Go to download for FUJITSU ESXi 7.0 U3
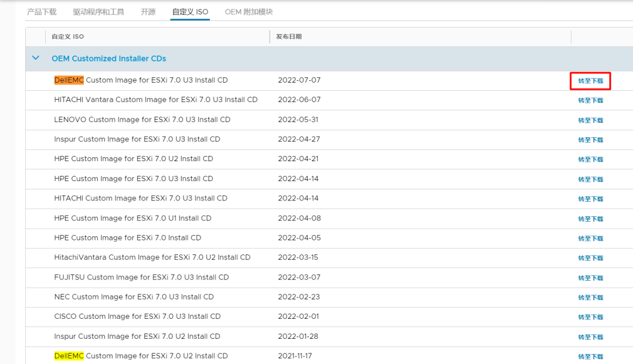 coord(590,278)
